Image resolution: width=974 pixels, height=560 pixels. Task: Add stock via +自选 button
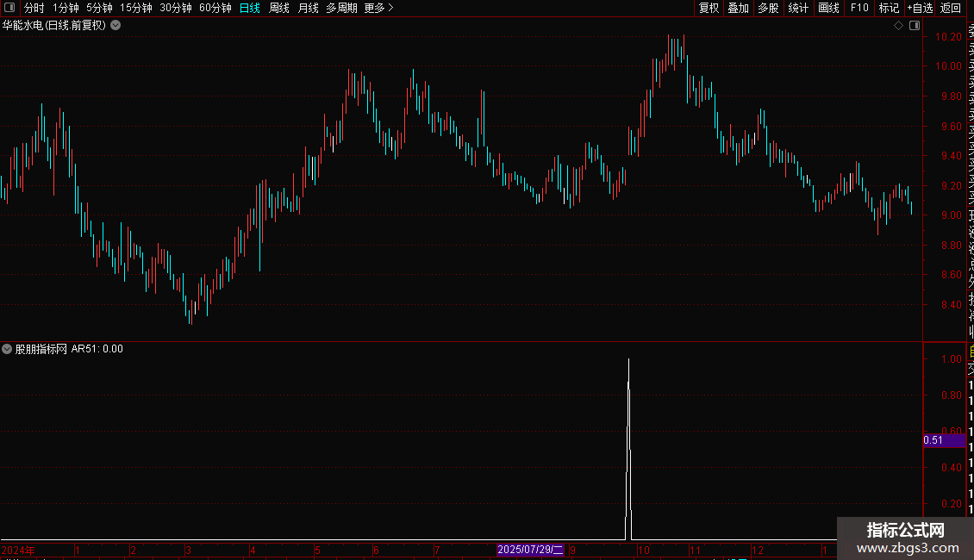[x=920, y=8]
